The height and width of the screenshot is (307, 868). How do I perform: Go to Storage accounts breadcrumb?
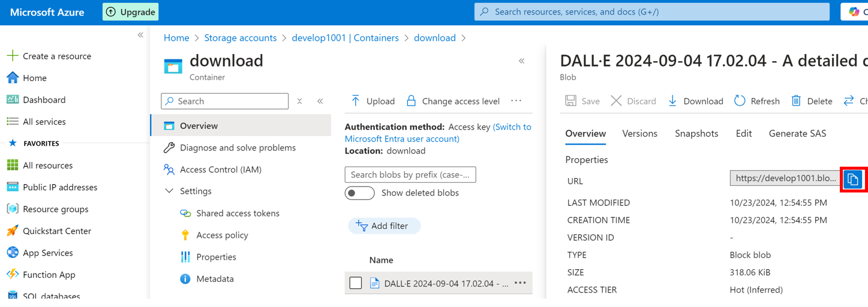tap(241, 38)
